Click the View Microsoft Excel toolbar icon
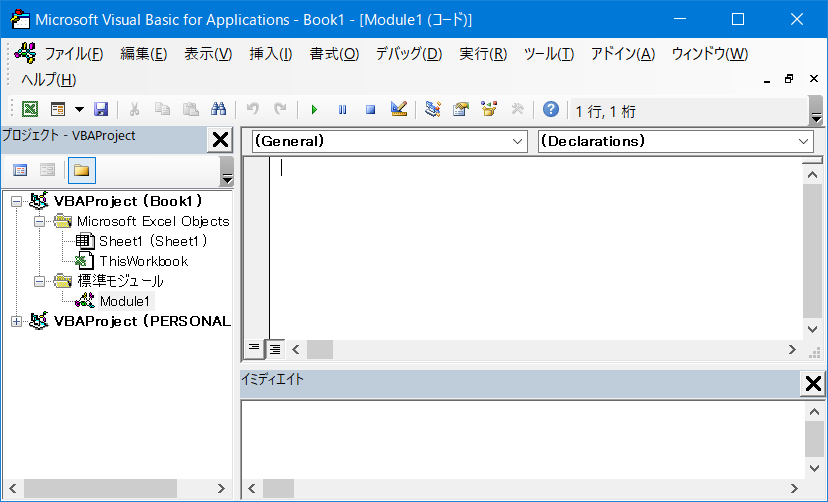The image size is (828, 502). tap(30, 109)
